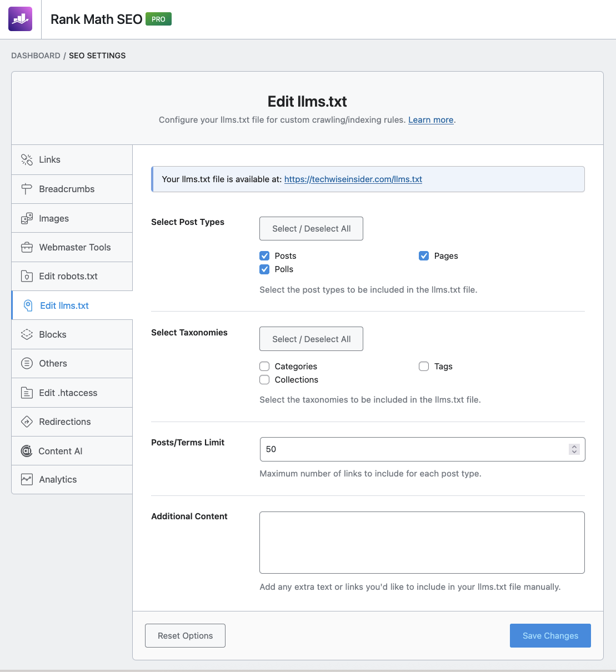Screen dimensions: 616x672
Task: Click into the Additional Content textarea
Action: 422,543
